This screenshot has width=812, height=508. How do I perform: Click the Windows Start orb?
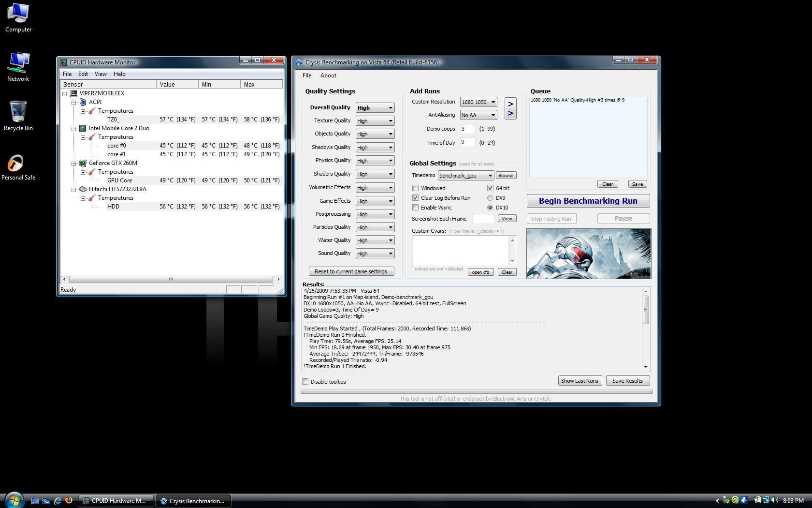pyautogui.click(x=14, y=500)
